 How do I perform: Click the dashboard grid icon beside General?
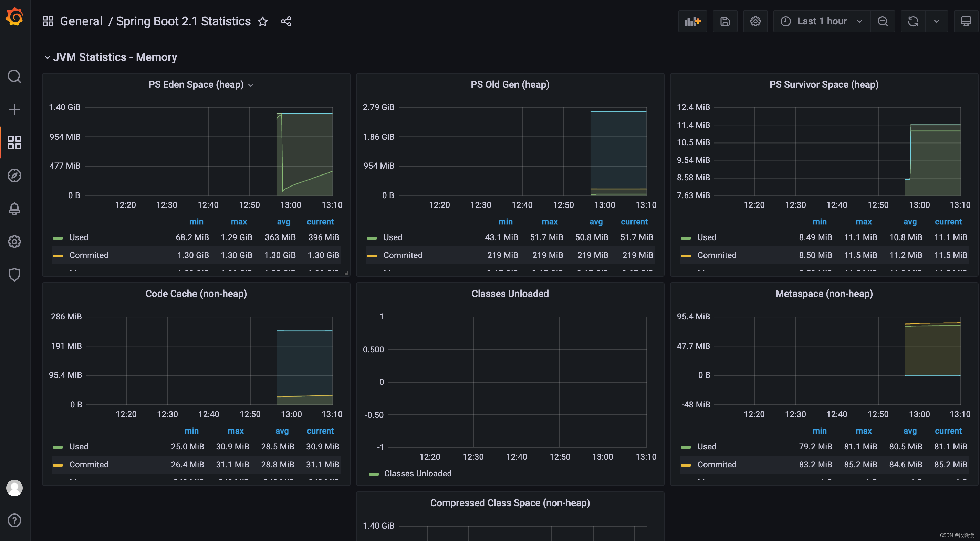point(48,21)
